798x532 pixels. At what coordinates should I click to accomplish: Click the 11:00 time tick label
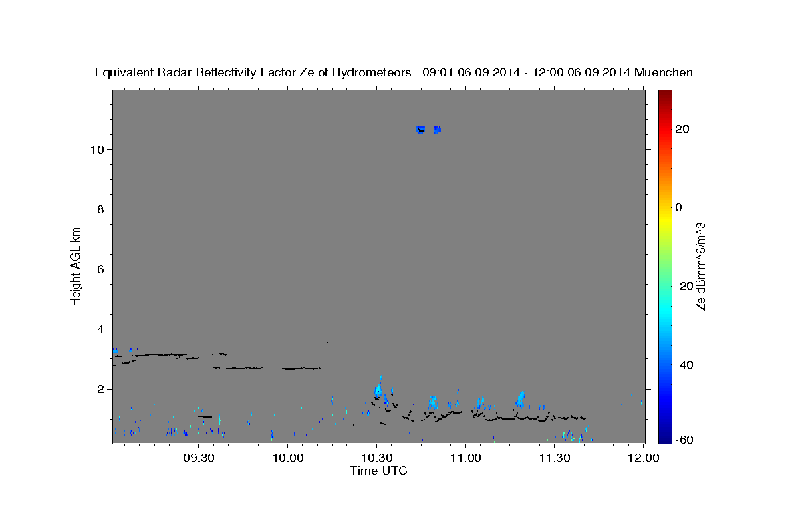(465, 458)
